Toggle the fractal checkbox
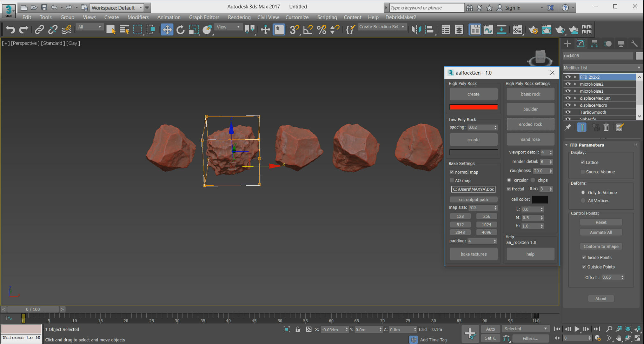Viewport: 644px width, 344px height. click(x=509, y=189)
